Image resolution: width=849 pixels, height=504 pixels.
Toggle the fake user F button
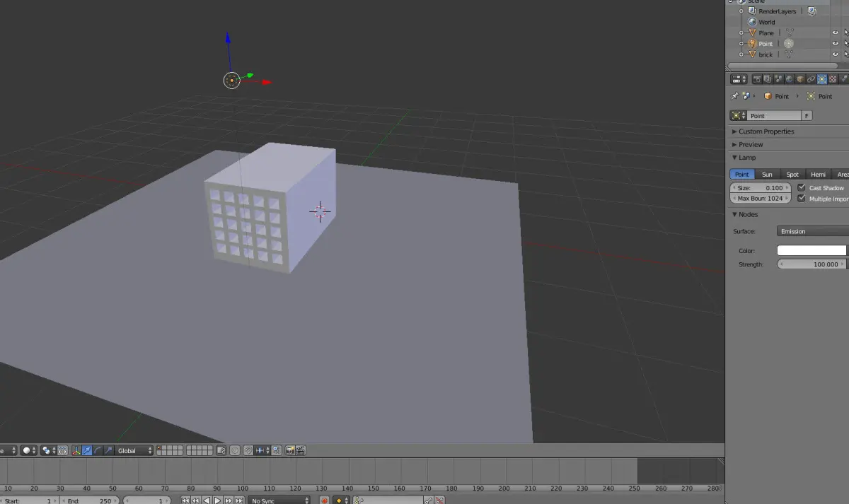tap(807, 116)
